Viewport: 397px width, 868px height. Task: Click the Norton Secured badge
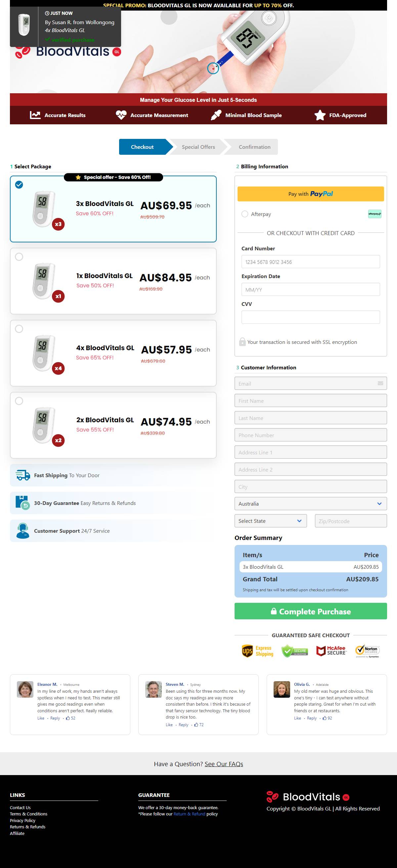(x=368, y=651)
